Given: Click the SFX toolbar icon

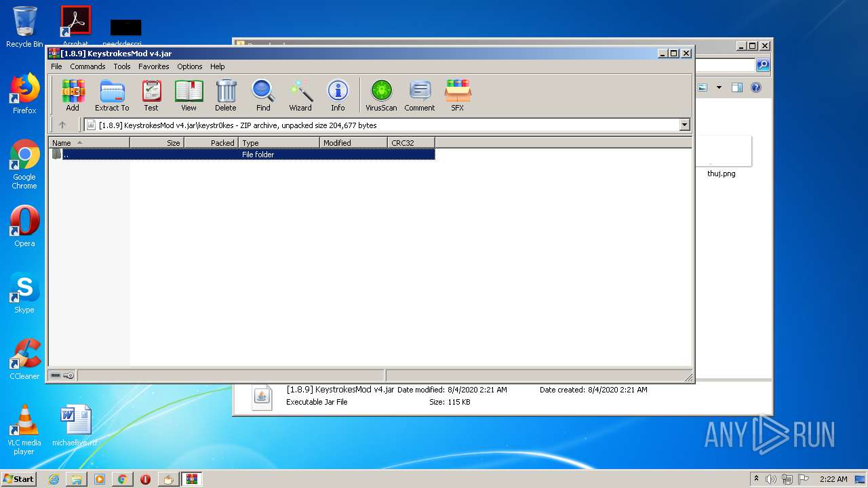Looking at the screenshot, I should (x=458, y=95).
